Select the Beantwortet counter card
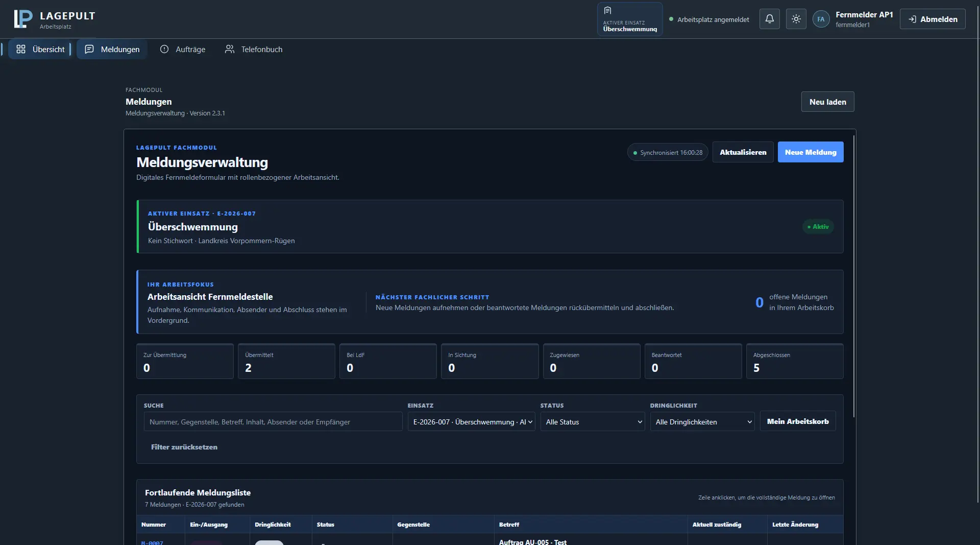980x545 pixels. tap(693, 361)
